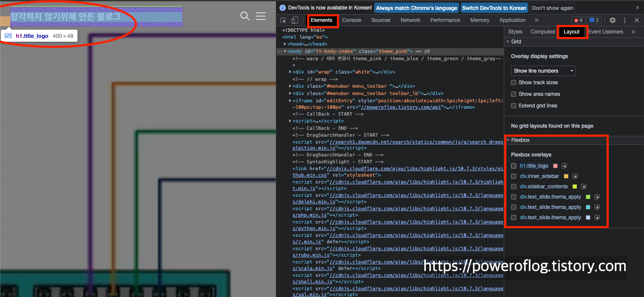Image resolution: width=644 pixels, height=297 pixels.
Task: Switch to the Console tab
Action: click(351, 20)
